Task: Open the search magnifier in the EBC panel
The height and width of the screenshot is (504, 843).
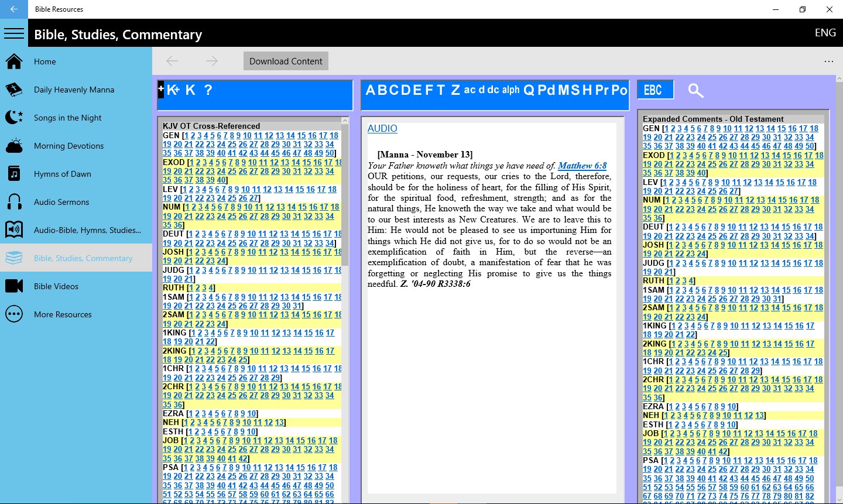Action: click(x=694, y=91)
